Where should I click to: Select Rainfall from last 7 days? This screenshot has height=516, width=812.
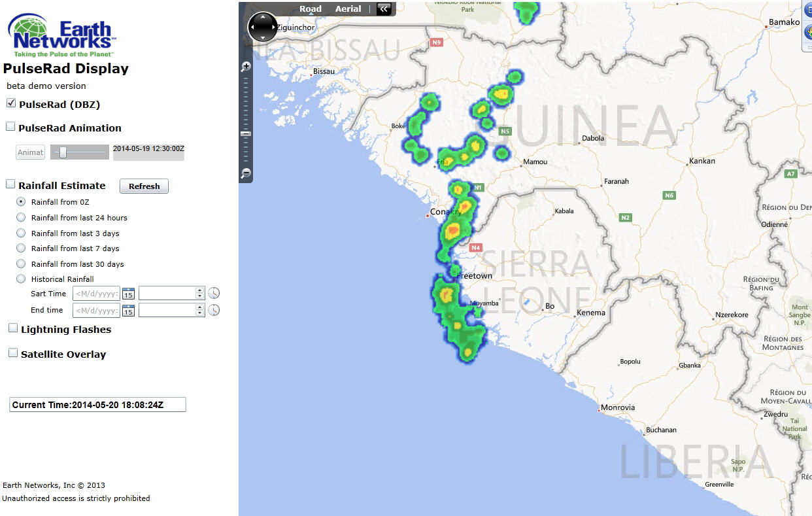pyautogui.click(x=22, y=249)
